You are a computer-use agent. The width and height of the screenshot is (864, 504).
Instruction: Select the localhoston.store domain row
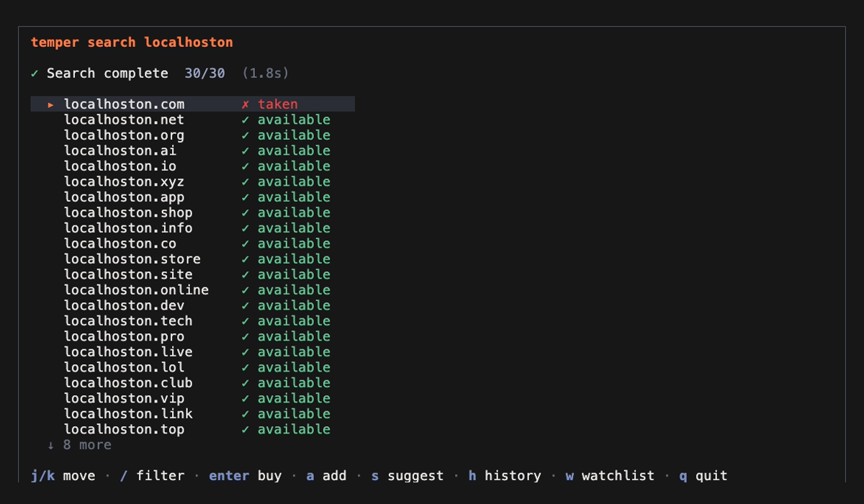click(192, 259)
